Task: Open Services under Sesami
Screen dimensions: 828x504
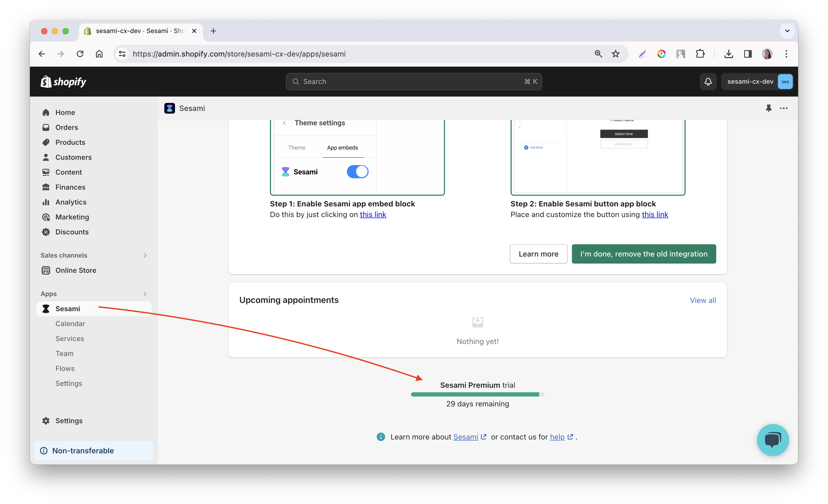Action: [70, 338]
